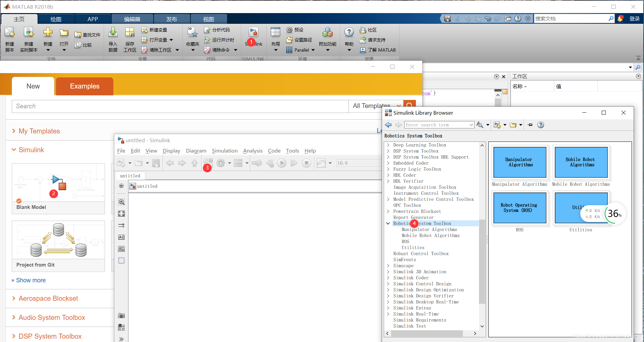Image resolution: width=644 pixels, height=342 pixels.
Task: Select the Project from Git template
Action: tap(58, 246)
